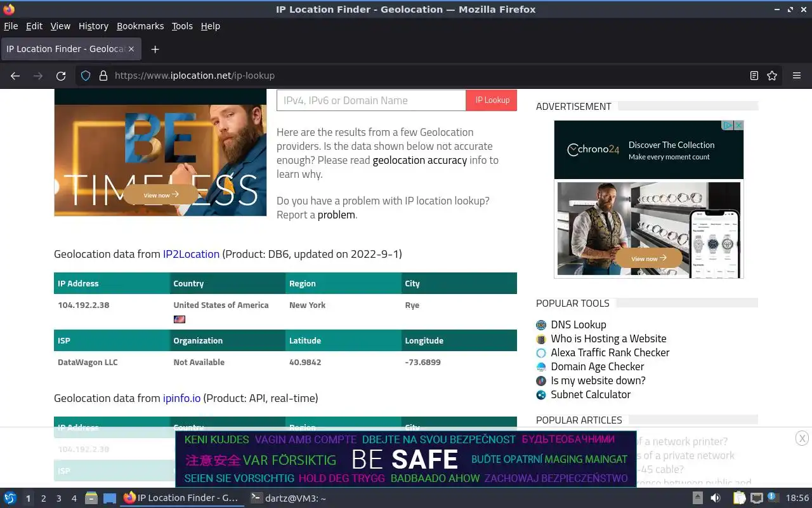This screenshot has height=508, width=812.
Task: Click the Is my website down icon
Action: pyautogui.click(x=541, y=381)
